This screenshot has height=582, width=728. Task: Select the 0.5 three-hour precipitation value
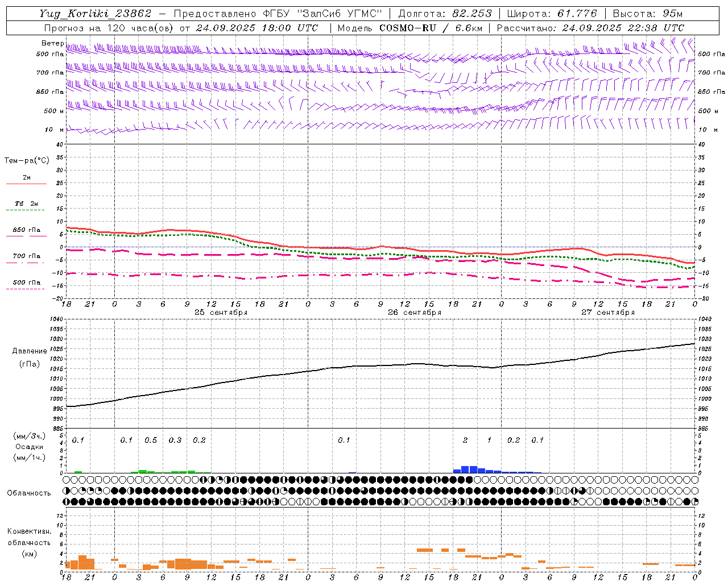pyautogui.click(x=151, y=440)
